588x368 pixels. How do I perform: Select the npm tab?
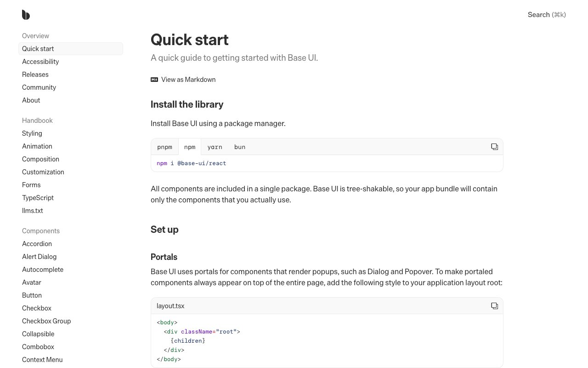point(190,147)
